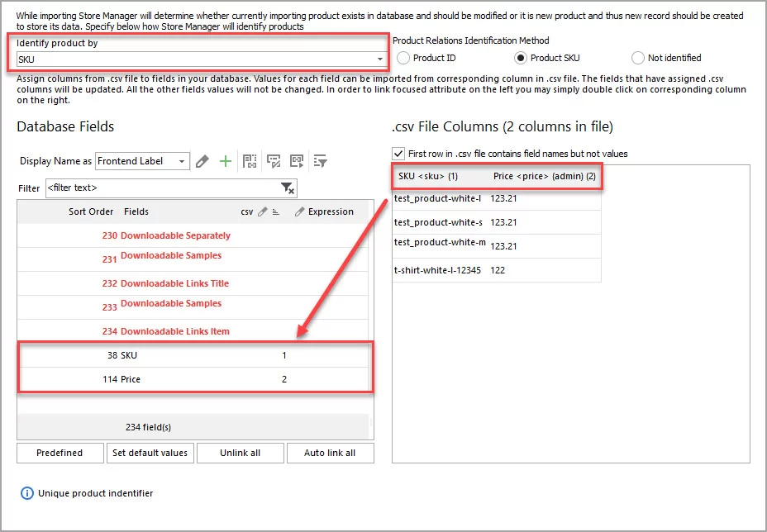This screenshot has width=767, height=532.
Task: Click the link-with-play-arrow toolbar icon
Action: tap(297, 161)
